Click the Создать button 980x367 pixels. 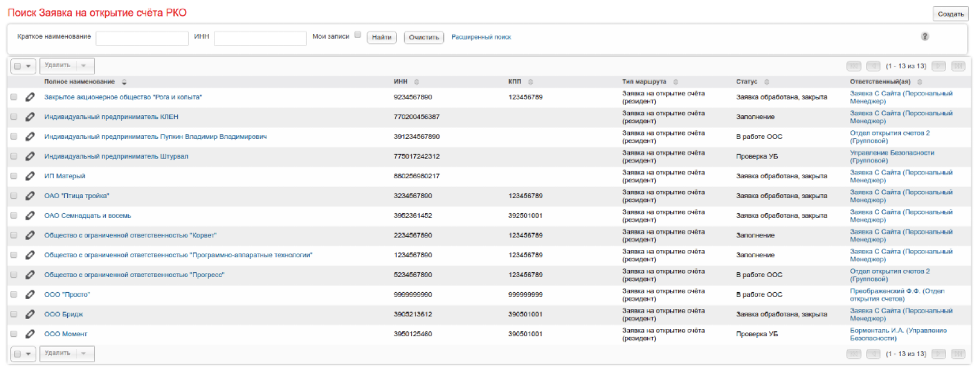[950, 14]
